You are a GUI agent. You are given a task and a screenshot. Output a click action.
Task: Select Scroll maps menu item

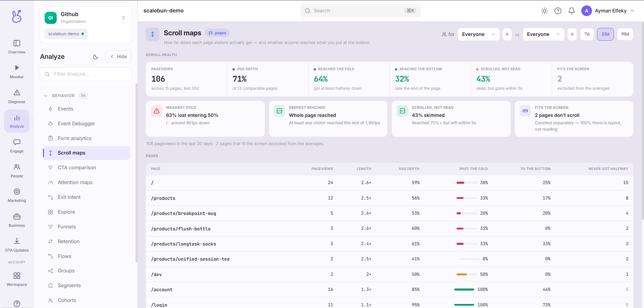[87, 153]
